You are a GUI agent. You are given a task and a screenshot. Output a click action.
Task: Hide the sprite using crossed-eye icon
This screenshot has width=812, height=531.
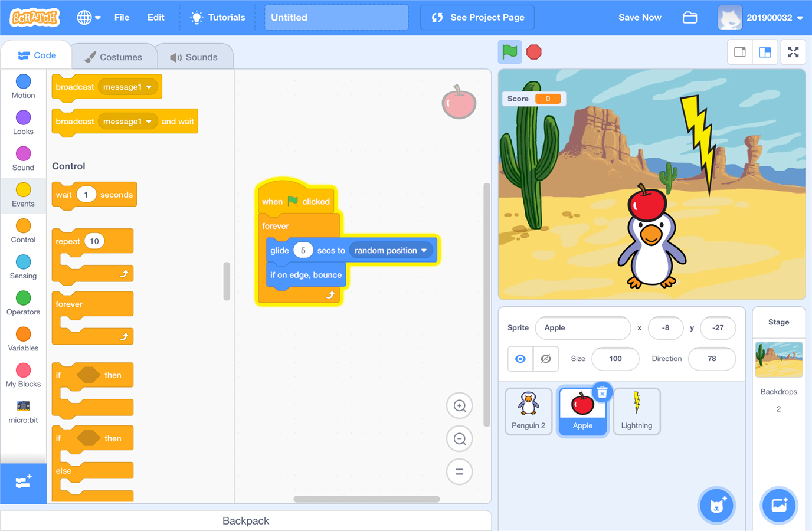pyautogui.click(x=546, y=359)
